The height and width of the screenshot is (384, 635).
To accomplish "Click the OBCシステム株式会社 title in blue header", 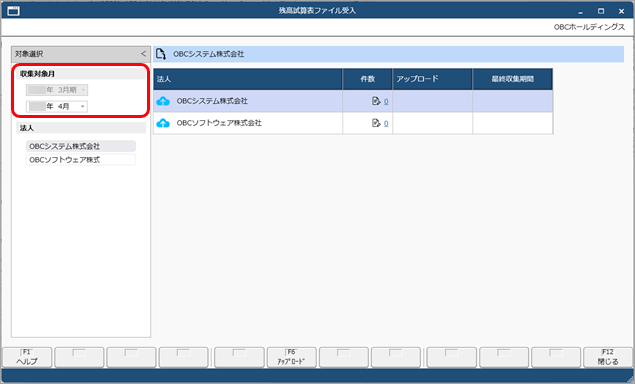I will tap(209, 54).
